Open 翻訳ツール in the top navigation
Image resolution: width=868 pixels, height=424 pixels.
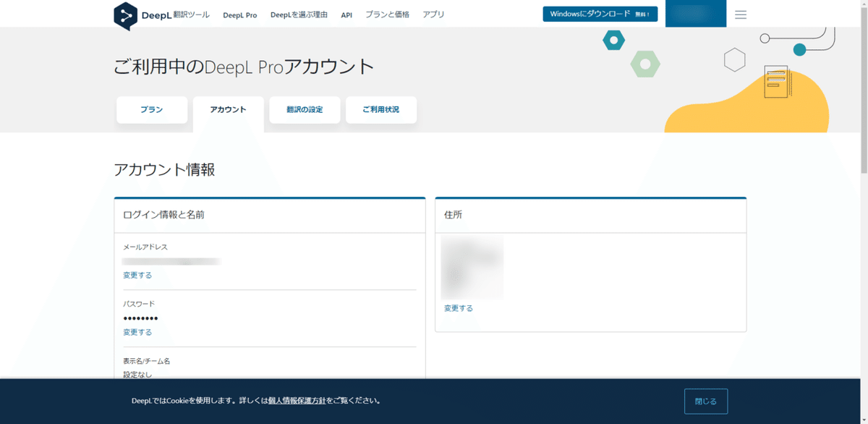(x=192, y=14)
